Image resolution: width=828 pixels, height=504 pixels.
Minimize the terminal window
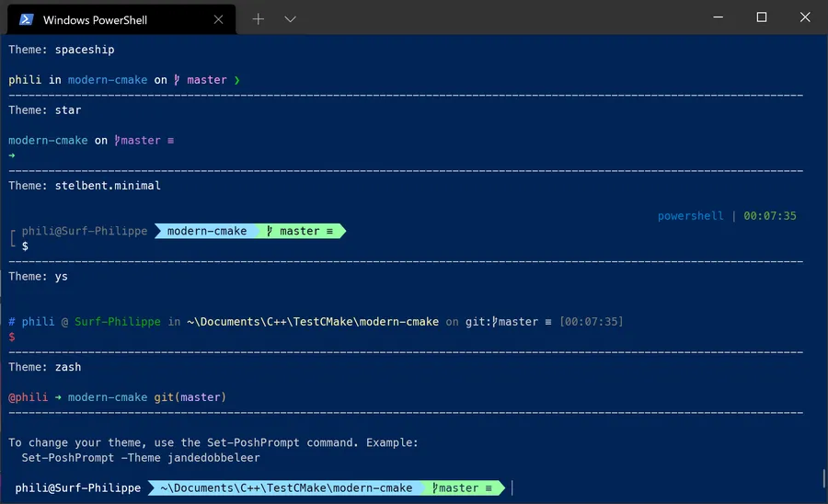[x=719, y=17]
